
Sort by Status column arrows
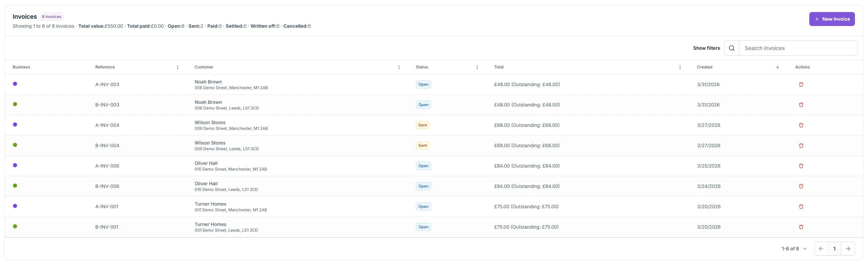point(477,67)
